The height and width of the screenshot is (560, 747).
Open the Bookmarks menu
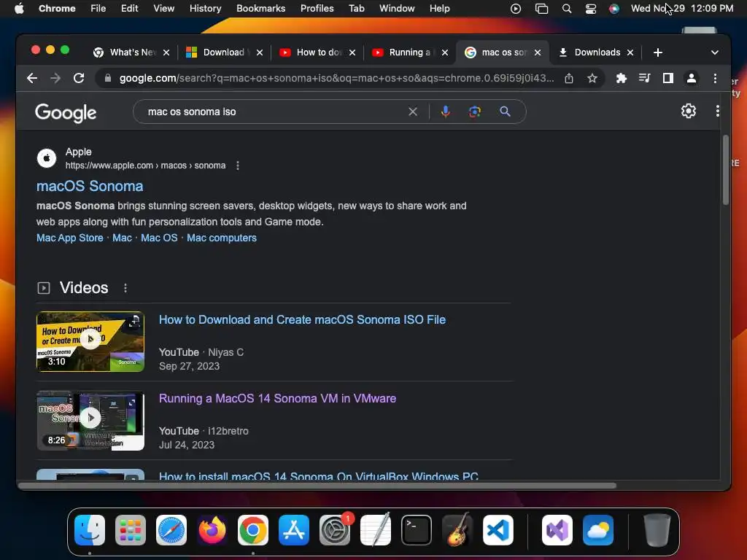260,9
